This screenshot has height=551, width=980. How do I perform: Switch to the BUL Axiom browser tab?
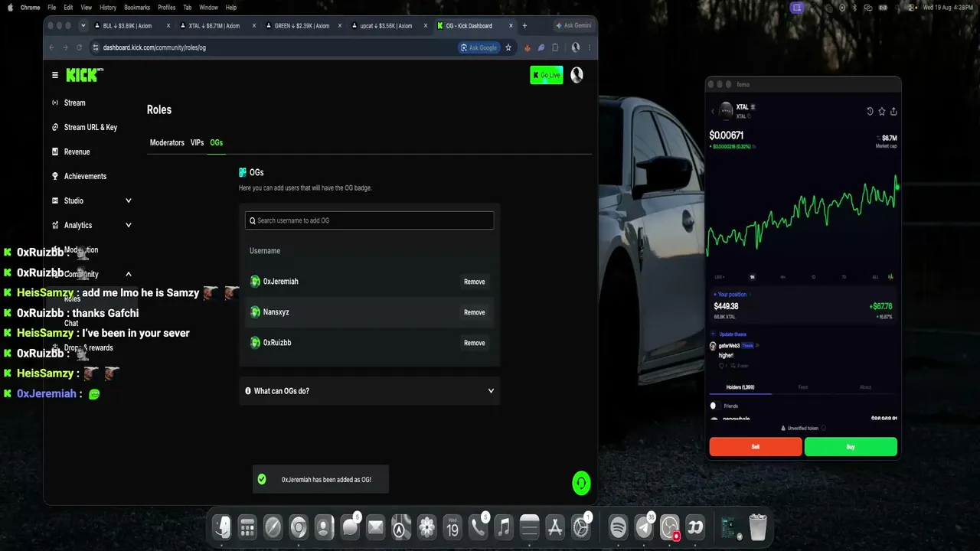tap(131, 25)
